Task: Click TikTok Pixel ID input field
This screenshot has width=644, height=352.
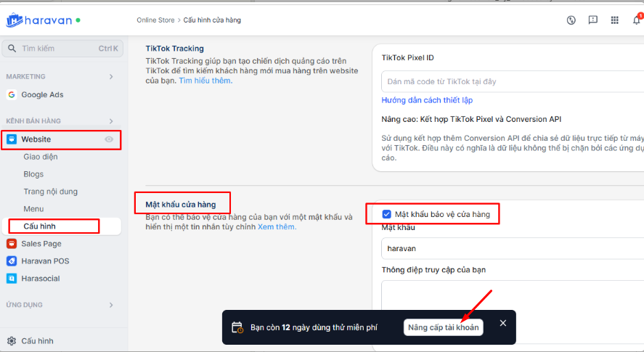Action: [513, 82]
